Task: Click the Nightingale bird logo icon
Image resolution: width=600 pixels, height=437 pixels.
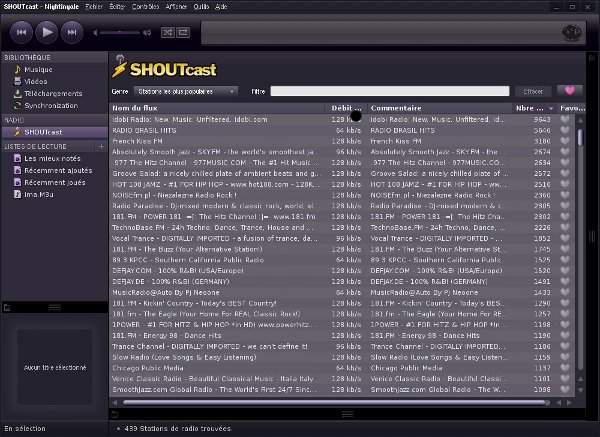Action: pyautogui.click(x=572, y=33)
